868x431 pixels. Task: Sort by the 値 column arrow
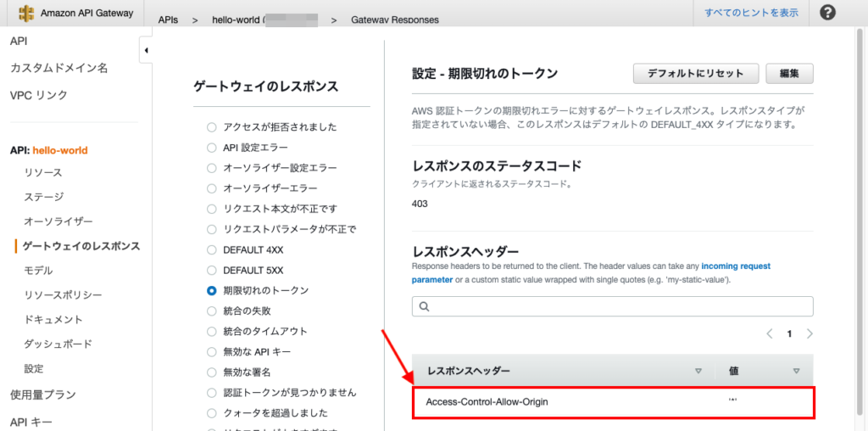[x=796, y=371]
